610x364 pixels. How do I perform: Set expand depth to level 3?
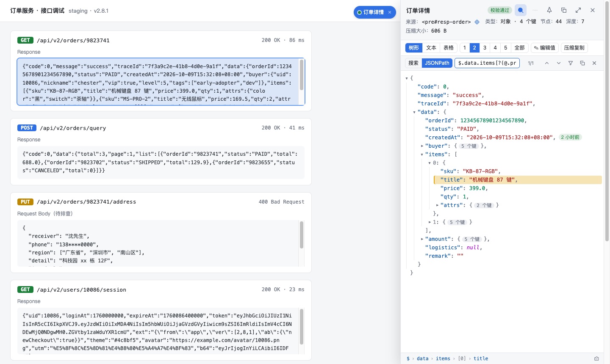[x=485, y=48]
